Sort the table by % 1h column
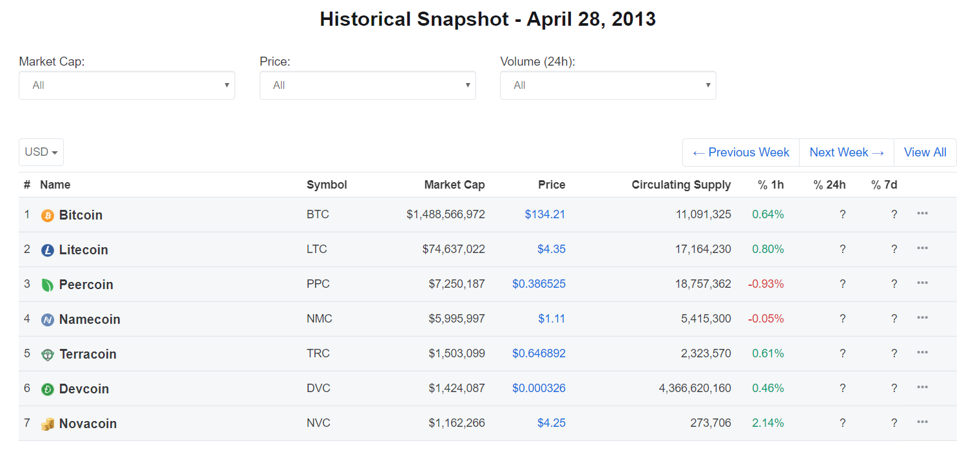The height and width of the screenshot is (450, 980). click(771, 185)
